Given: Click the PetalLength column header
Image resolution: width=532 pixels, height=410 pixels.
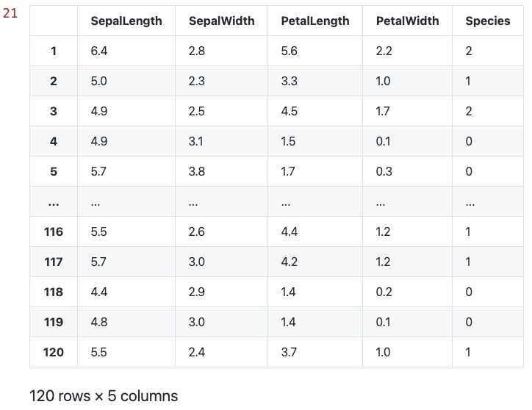Looking at the screenshot, I should tap(314, 21).
